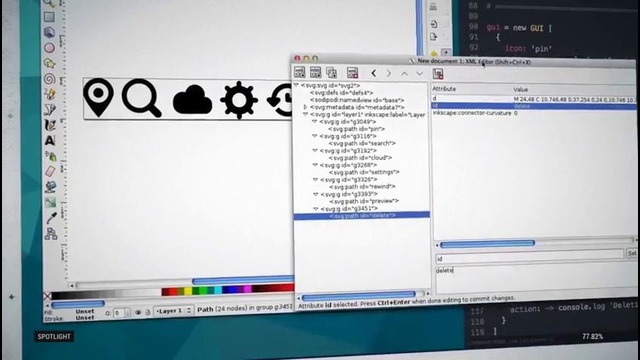Toggle layer visibility eye in status bar
640x360 pixels.
coord(138,312)
